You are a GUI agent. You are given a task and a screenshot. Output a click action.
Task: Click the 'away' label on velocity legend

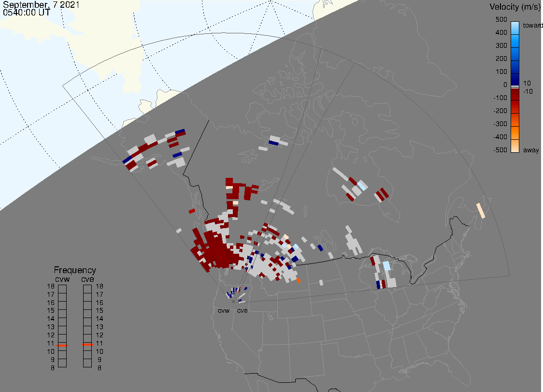click(x=531, y=150)
